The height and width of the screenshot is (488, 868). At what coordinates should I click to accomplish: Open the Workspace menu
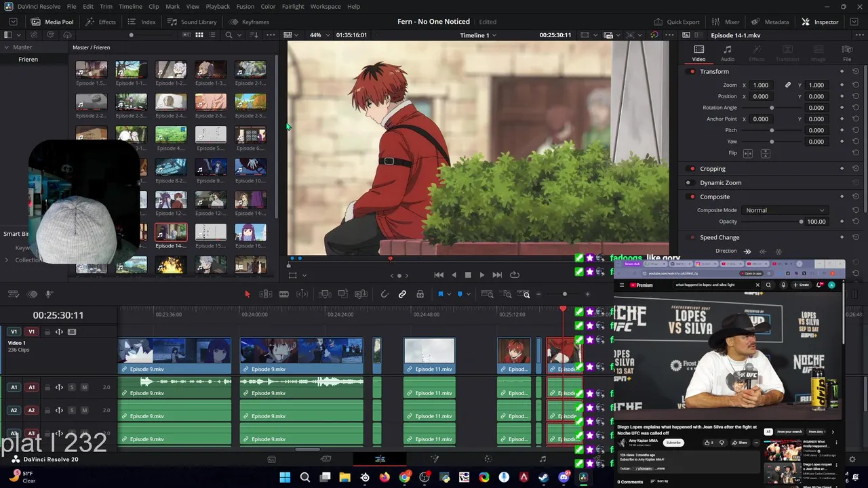point(325,6)
